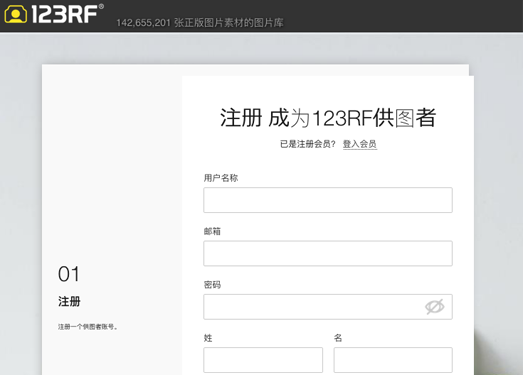Image resolution: width=523 pixels, height=375 pixels.
Task: Select the 142,655,201 image count tagline
Action: [200, 23]
